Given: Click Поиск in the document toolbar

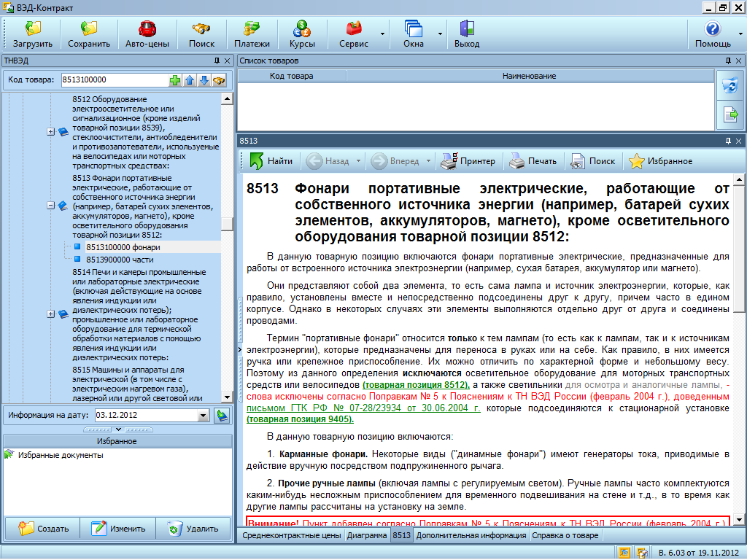Looking at the screenshot, I should 593,161.
